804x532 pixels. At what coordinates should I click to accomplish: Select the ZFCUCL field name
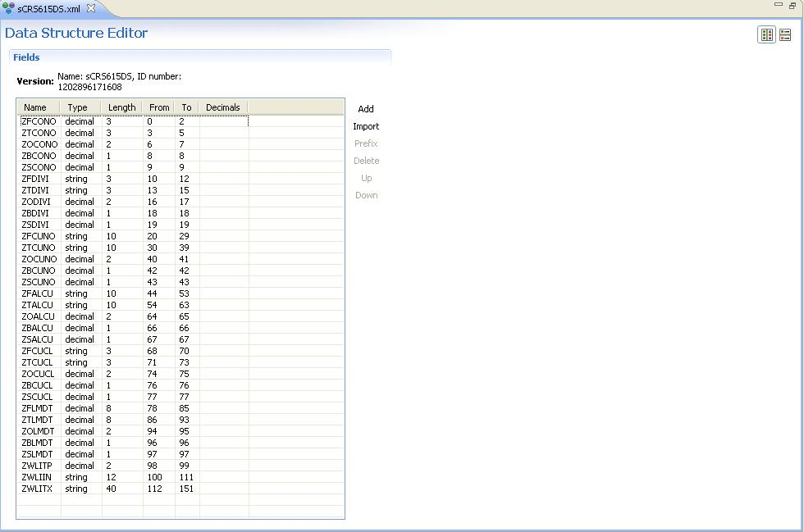(37, 351)
